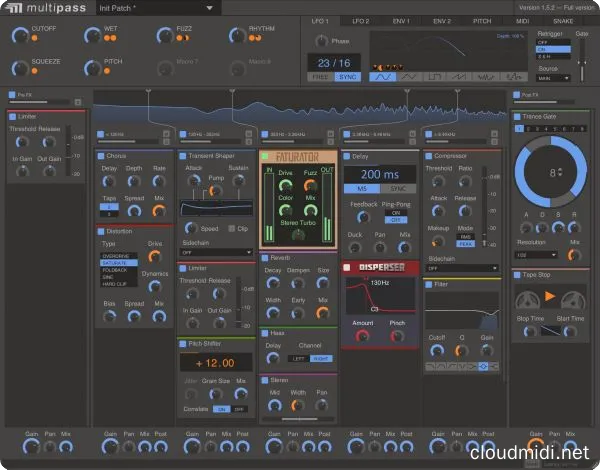Click the CUTOFF macro knob
Image resolution: width=600 pixels, height=470 pixels.
tap(19, 38)
